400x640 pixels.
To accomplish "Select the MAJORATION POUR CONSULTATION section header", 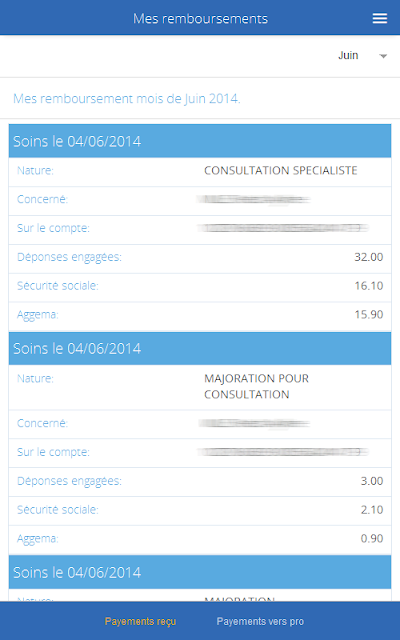I will coord(200,349).
